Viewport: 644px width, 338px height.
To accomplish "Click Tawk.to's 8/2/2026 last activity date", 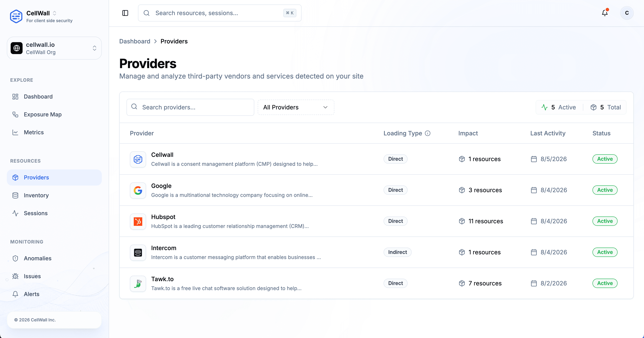I will click(549, 283).
